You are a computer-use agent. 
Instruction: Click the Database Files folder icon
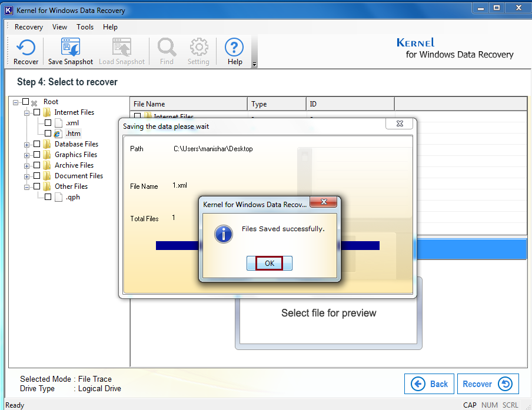tap(47, 144)
